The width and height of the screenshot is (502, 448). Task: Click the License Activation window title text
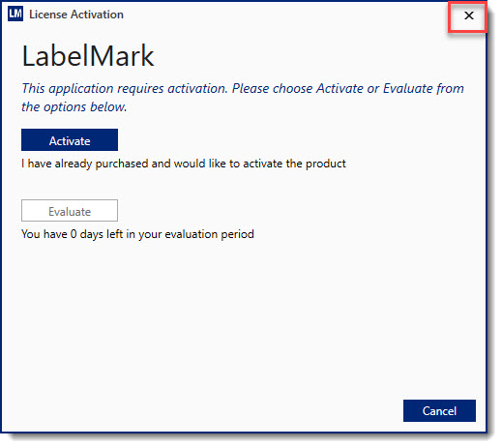click(76, 15)
